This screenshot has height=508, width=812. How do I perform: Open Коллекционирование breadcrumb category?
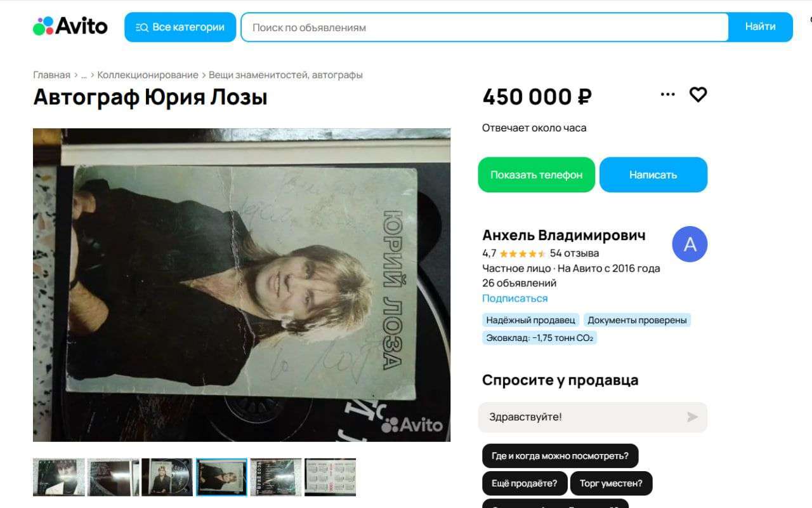click(148, 75)
